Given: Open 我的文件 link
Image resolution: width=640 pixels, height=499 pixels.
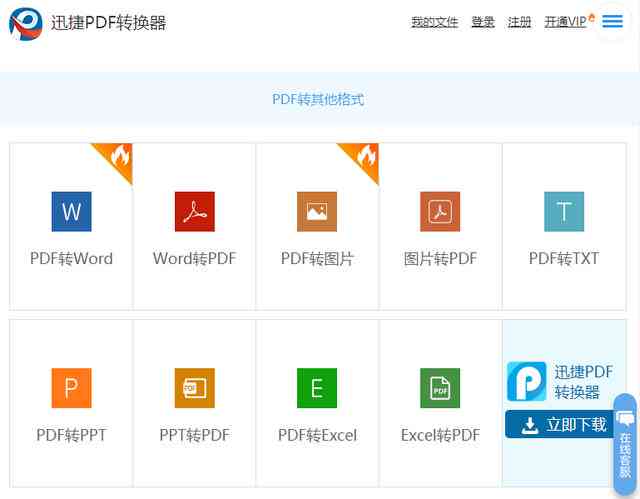Looking at the screenshot, I should [x=435, y=22].
